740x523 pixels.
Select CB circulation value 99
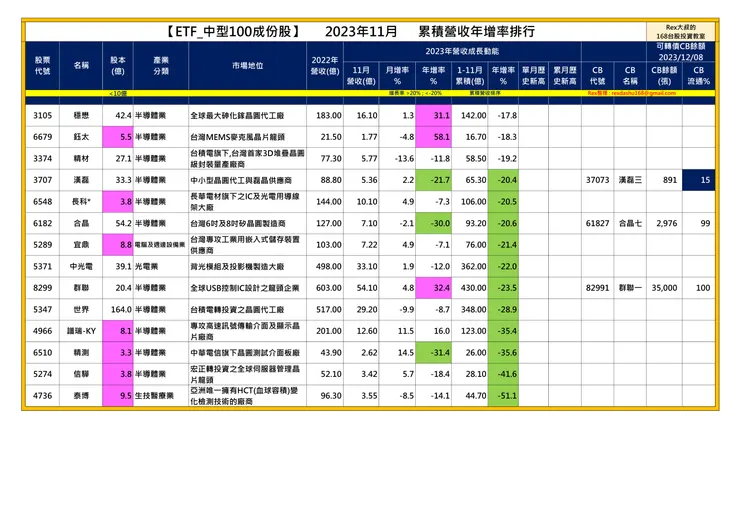point(705,223)
